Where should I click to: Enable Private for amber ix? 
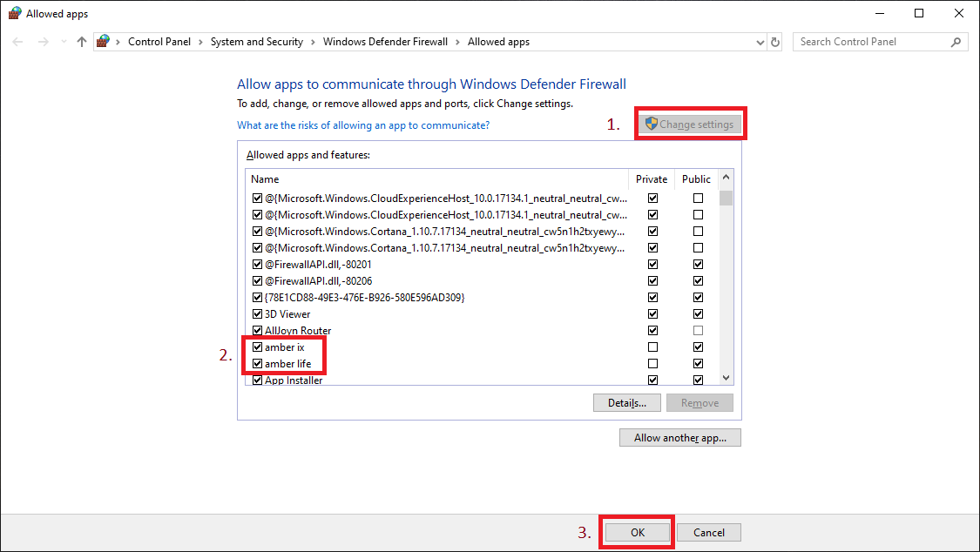(x=652, y=347)
